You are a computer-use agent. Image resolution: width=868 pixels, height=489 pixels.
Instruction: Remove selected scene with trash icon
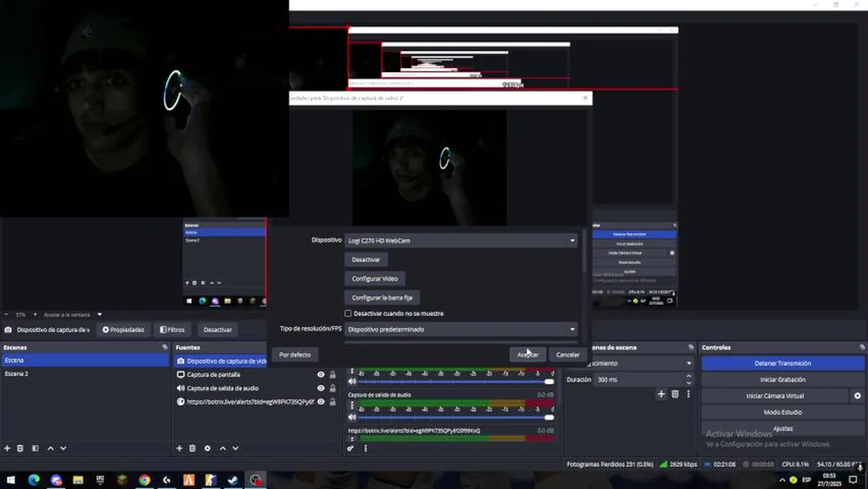click(x=20, y=448)
